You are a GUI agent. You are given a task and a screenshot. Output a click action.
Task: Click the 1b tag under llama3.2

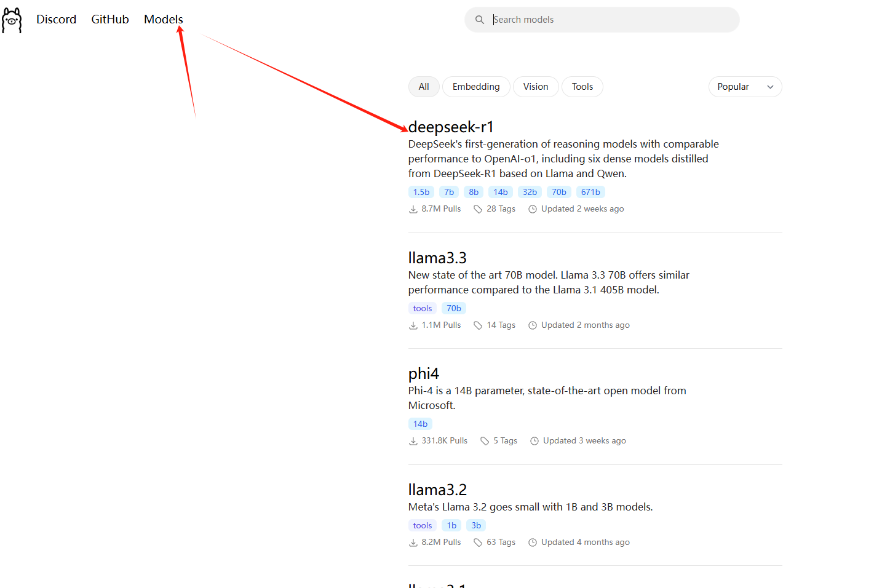click(x=451, y=525)
